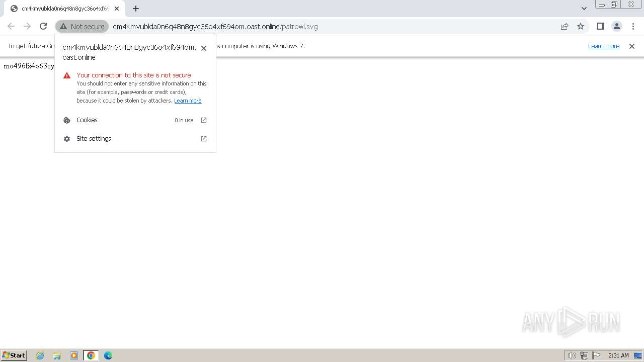This screenshot has width=644, height=362.
Task: Open Chrome three-dot menu
Action: click(633, 26)
